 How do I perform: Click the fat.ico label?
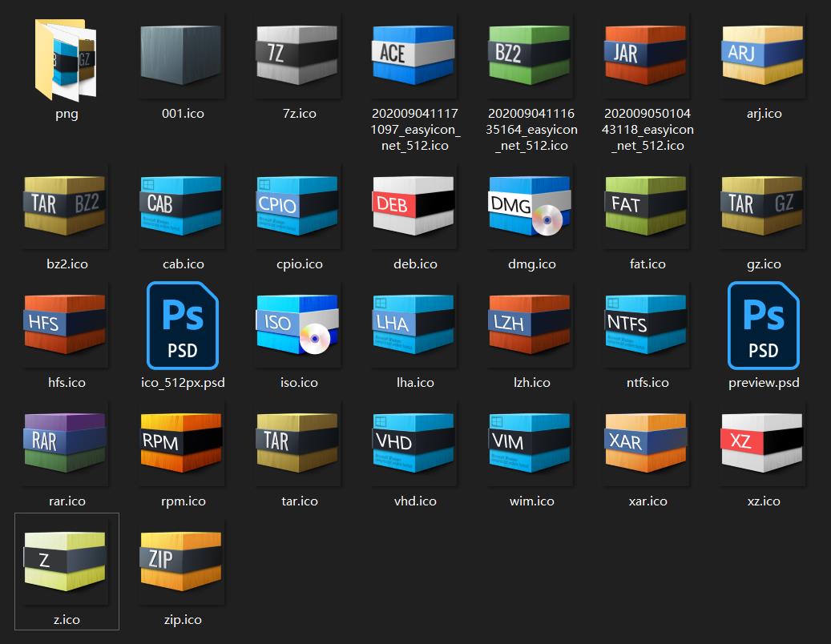[647, 264]
